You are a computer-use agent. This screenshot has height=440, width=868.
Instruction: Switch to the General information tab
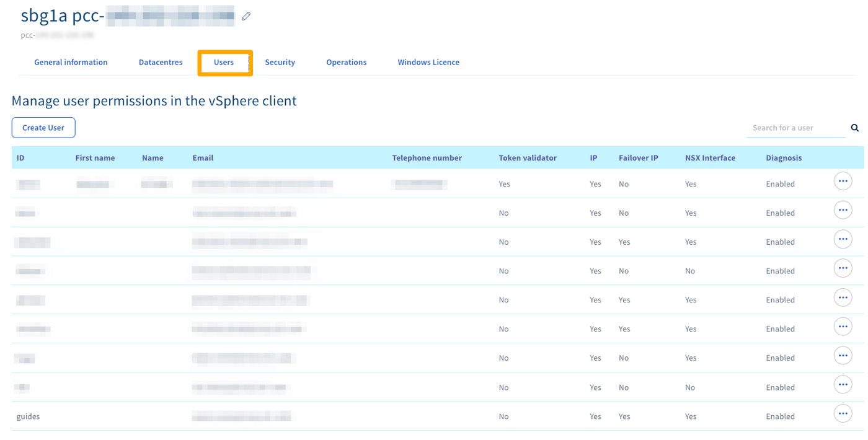71,63
